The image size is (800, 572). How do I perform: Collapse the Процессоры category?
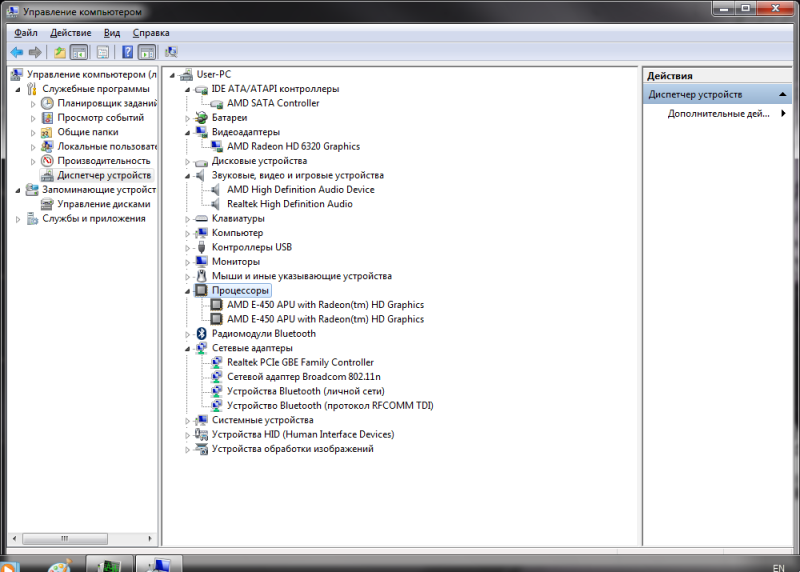click(187, 291)
